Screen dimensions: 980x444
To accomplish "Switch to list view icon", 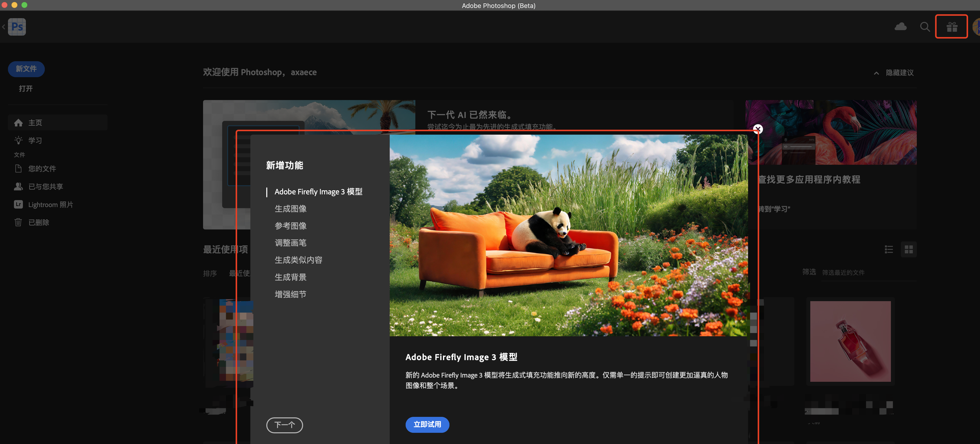I will pos(889,250).
